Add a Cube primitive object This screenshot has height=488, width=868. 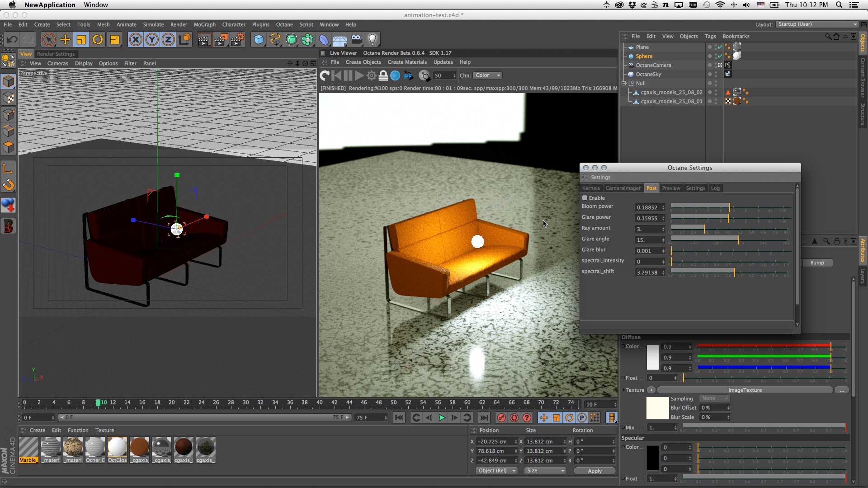258,40
